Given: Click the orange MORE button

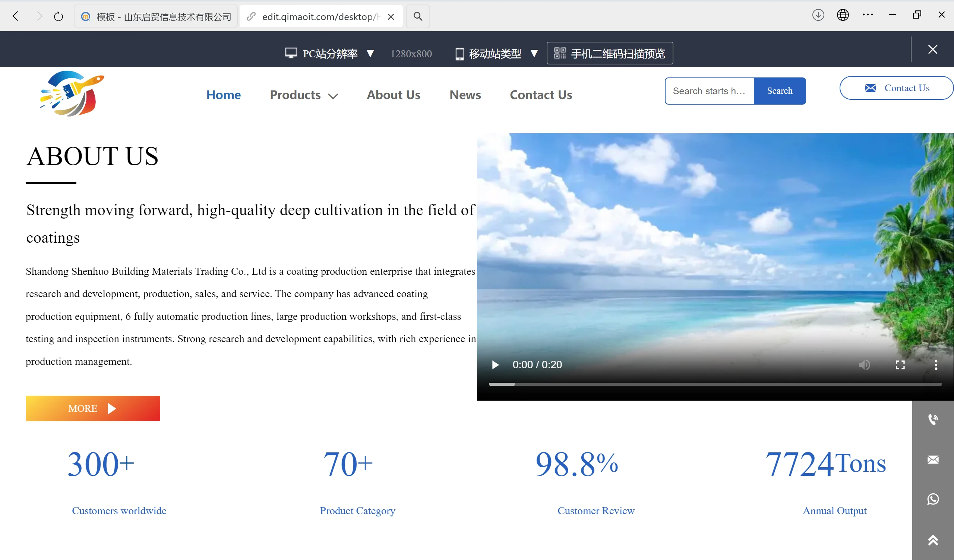Looking at the screenshot, I should point(93,408).
